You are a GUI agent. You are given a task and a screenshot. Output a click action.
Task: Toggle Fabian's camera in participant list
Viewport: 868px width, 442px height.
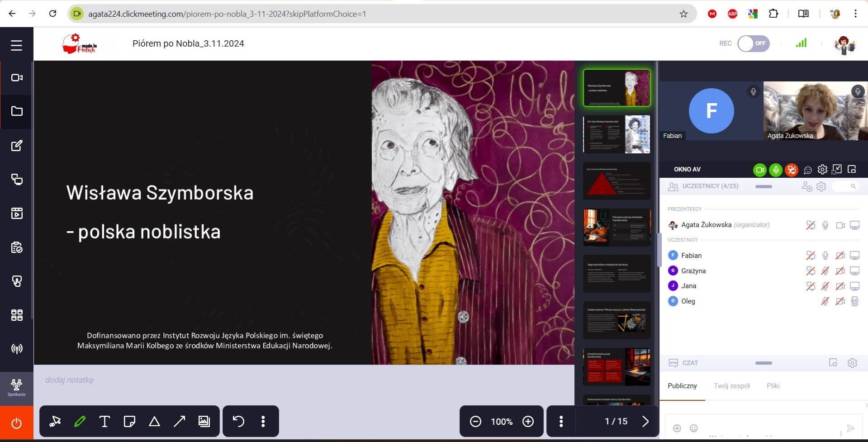[x=840, y=256]
